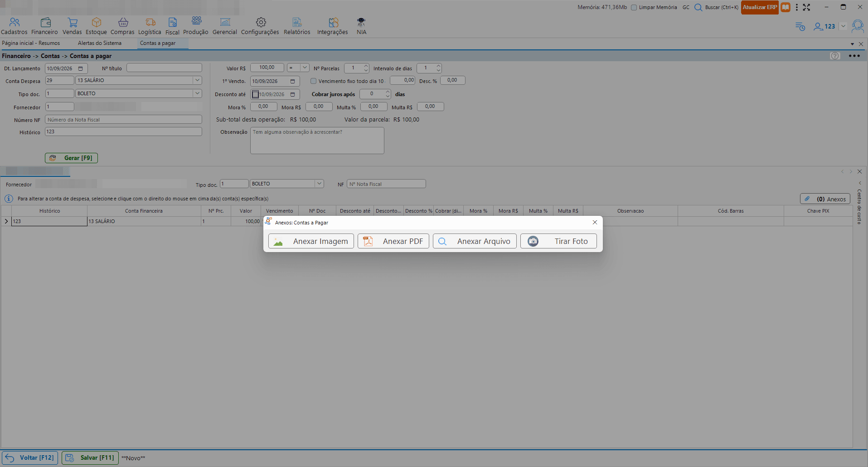The height and width of the screenshot is (467, 868).
Task: Click the Gerar [F9] button
Action: click(x=71, y=158)
